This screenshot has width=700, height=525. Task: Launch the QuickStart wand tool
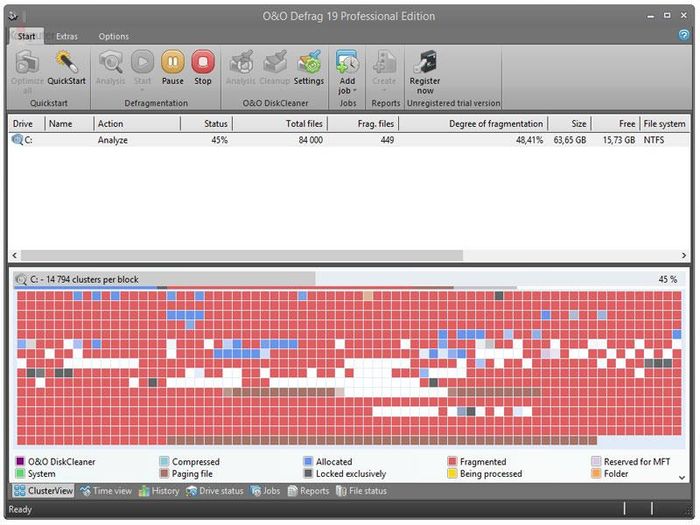pos(66,62)
